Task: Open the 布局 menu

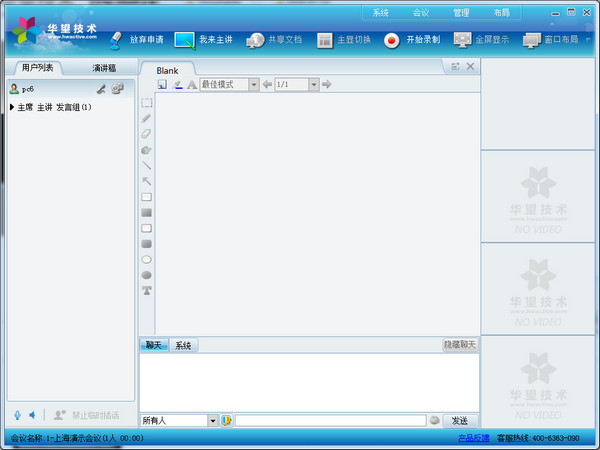Action: click(x=502, y=13)
